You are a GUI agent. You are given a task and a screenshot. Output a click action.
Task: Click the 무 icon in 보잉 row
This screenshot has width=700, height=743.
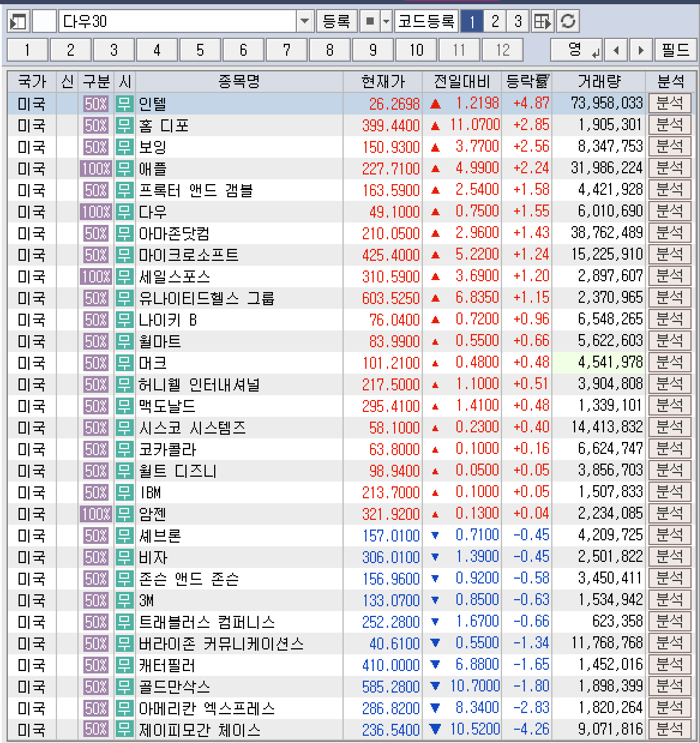click(x=124, y=147)
